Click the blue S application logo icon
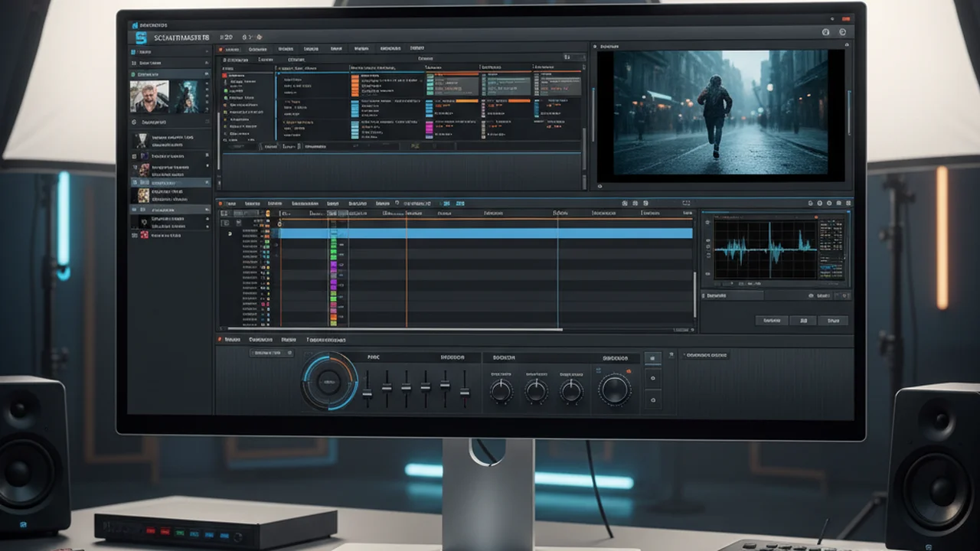980x551 pixels. pyautogui.click(x=140, y=36)
